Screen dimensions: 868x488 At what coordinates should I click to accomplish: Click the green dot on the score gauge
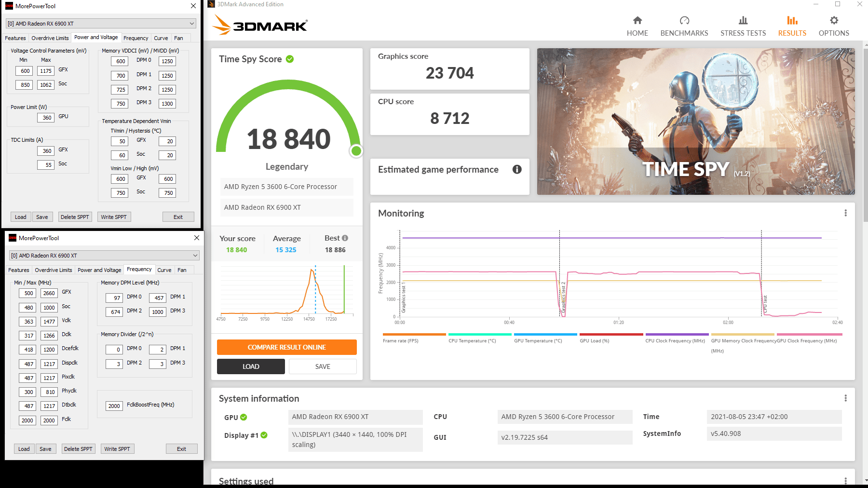tap(356, 151)
